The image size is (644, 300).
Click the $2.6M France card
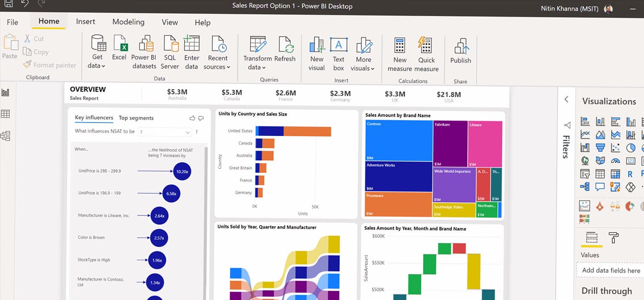tap(286, 95)
